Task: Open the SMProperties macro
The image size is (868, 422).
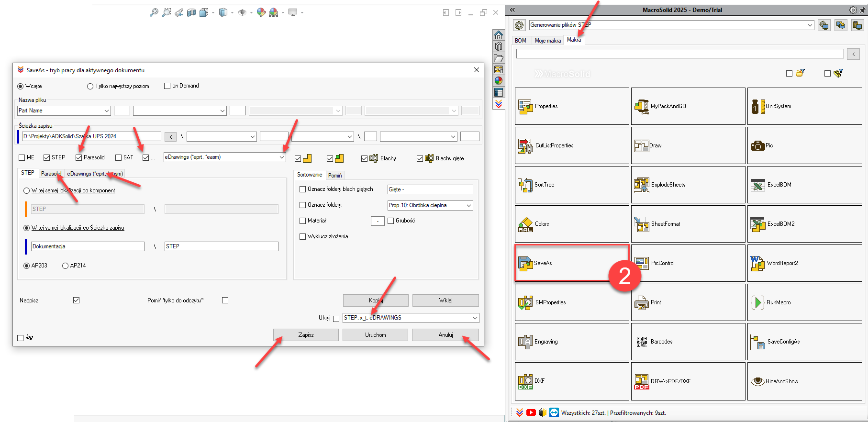Action: [x=572, y=302]
